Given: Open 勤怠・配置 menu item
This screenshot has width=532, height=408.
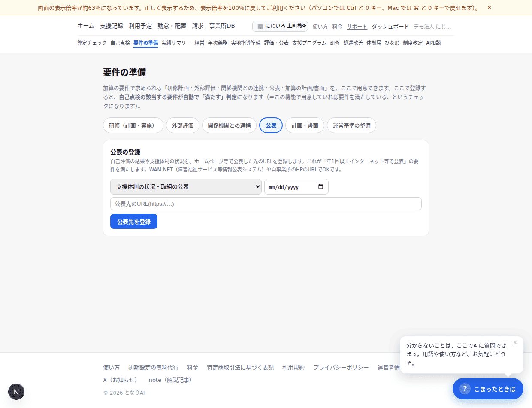Looking at the screenshot, I should [172, 26].
